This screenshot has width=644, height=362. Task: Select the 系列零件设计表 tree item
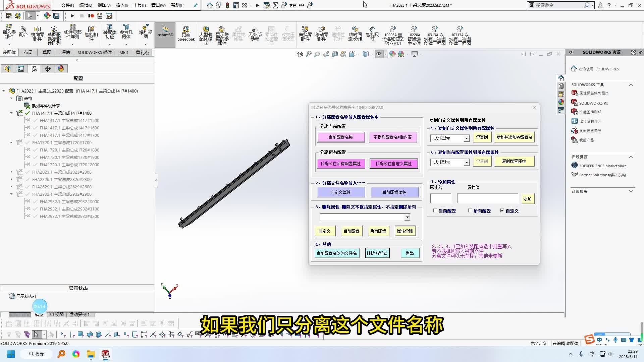click(x=46, y=106)
